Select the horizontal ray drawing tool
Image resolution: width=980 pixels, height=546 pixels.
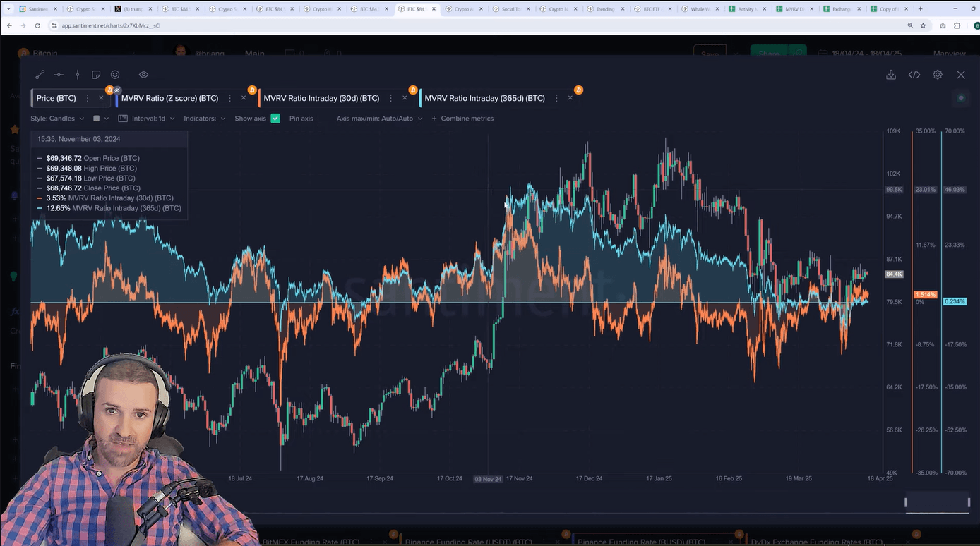tap(59, 75)
